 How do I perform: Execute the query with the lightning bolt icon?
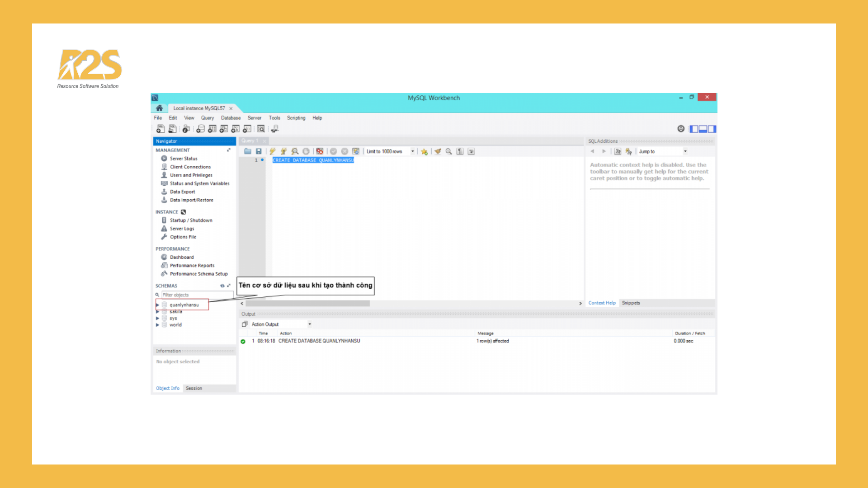272,151
